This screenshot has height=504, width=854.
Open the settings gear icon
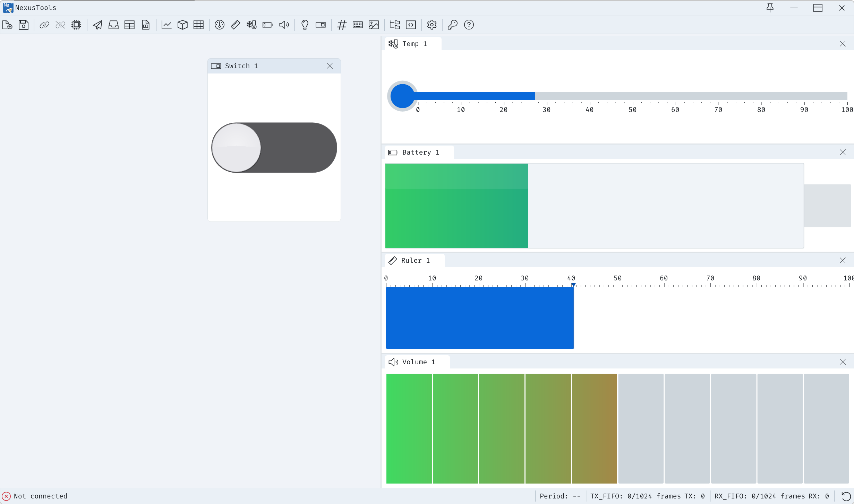coord(432,25)
